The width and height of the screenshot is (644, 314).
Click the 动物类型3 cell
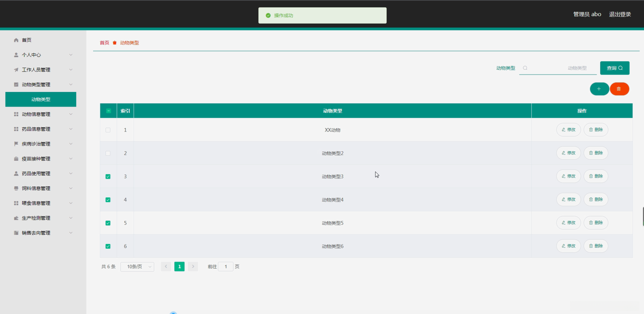[332, 177]
